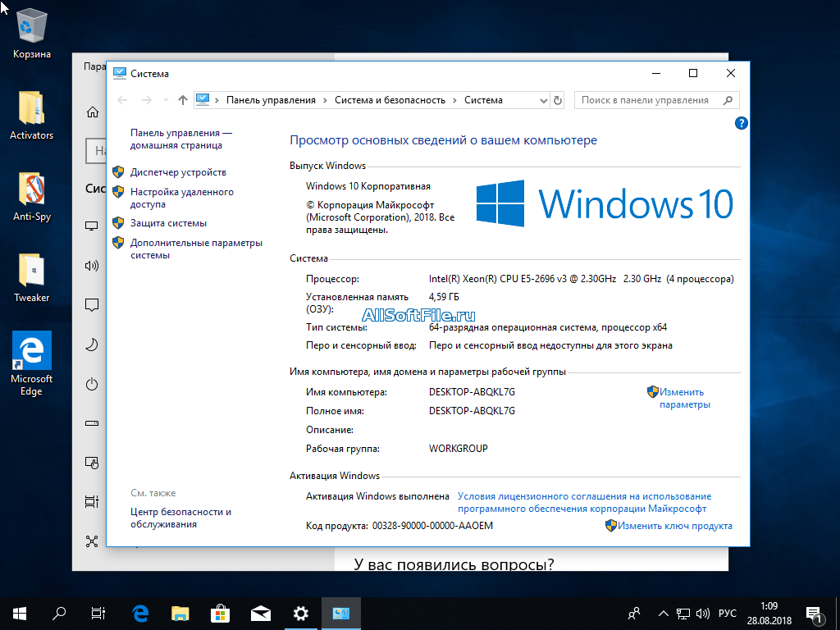Show hidden system tray icons

663,613
